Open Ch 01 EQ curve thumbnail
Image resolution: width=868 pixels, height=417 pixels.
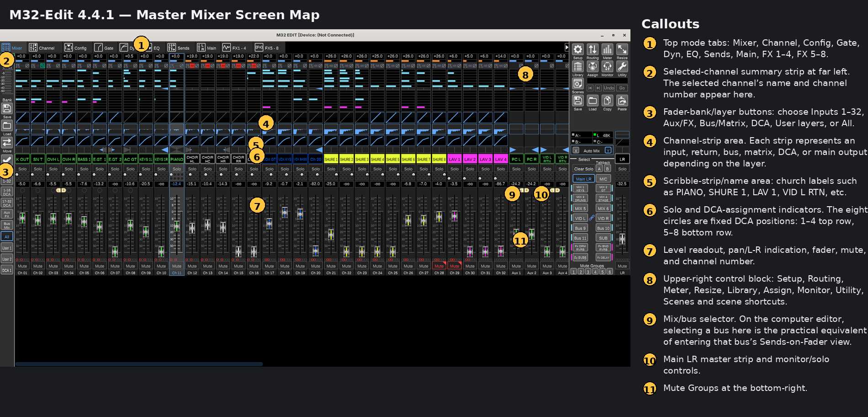pyautogui.click(x=22, y=129)
